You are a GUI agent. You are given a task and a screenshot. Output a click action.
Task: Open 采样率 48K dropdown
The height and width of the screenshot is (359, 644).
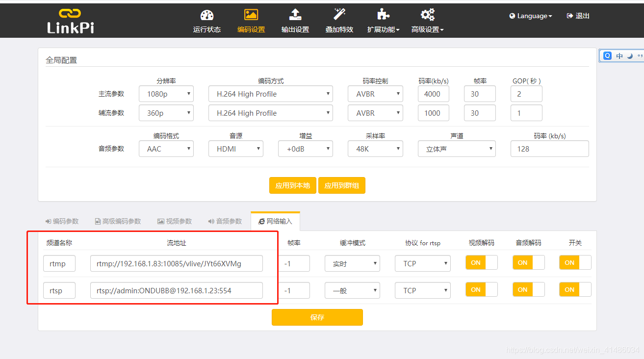click(376, 149)
